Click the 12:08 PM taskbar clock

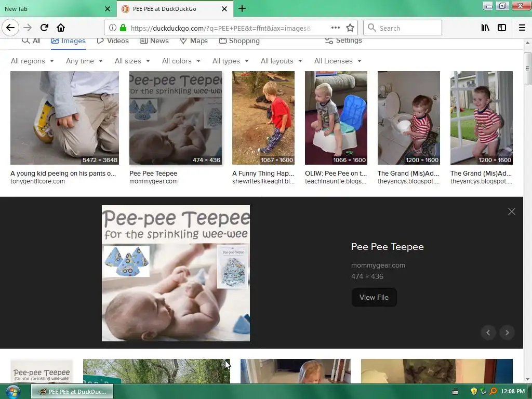point(512,392)
